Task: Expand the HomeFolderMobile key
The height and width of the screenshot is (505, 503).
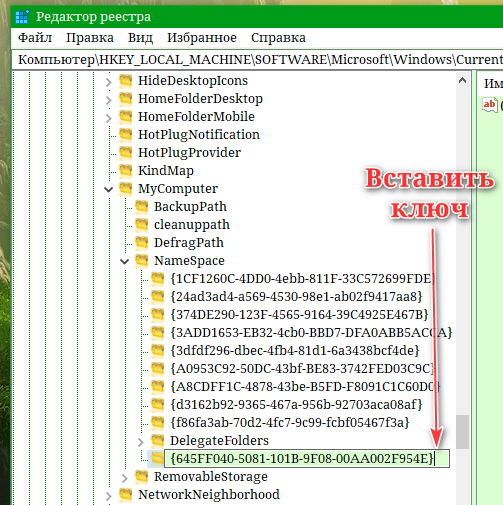Action: [108, 118]
